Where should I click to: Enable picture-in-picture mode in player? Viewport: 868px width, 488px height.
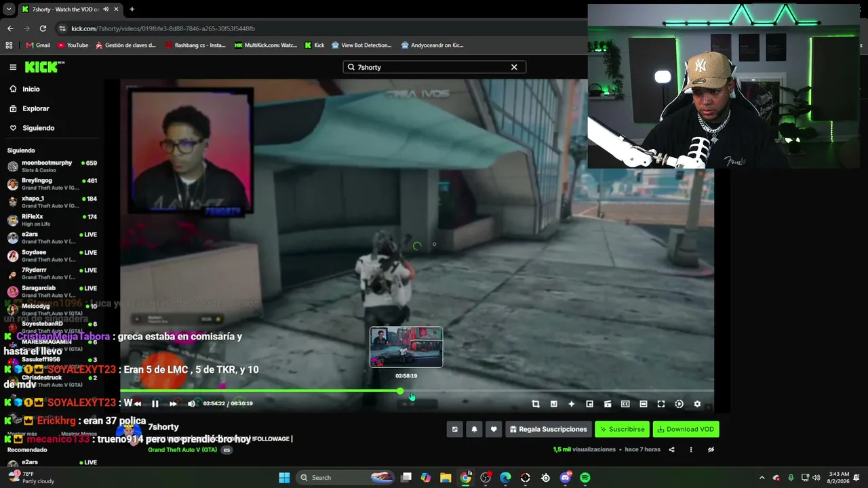click(x=589, y=404)
